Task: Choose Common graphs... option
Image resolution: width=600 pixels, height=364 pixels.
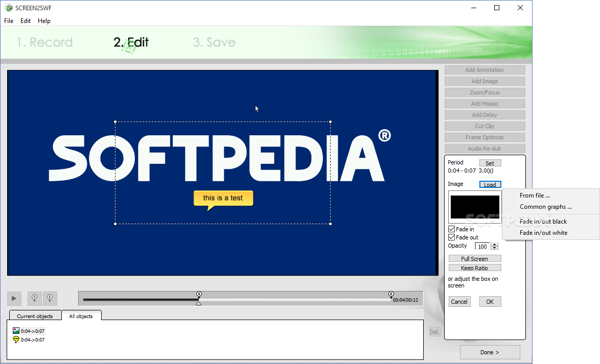Action: 546,207
